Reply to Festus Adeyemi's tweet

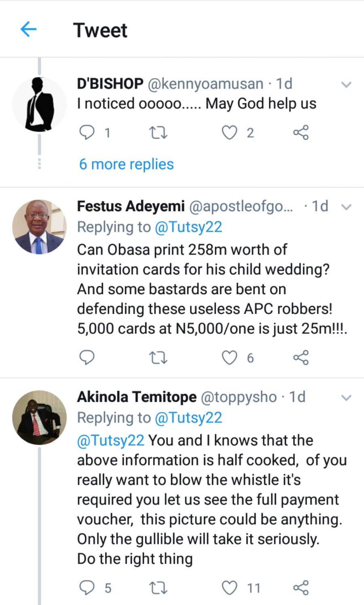pyautogui.click(x=87, y=357)
